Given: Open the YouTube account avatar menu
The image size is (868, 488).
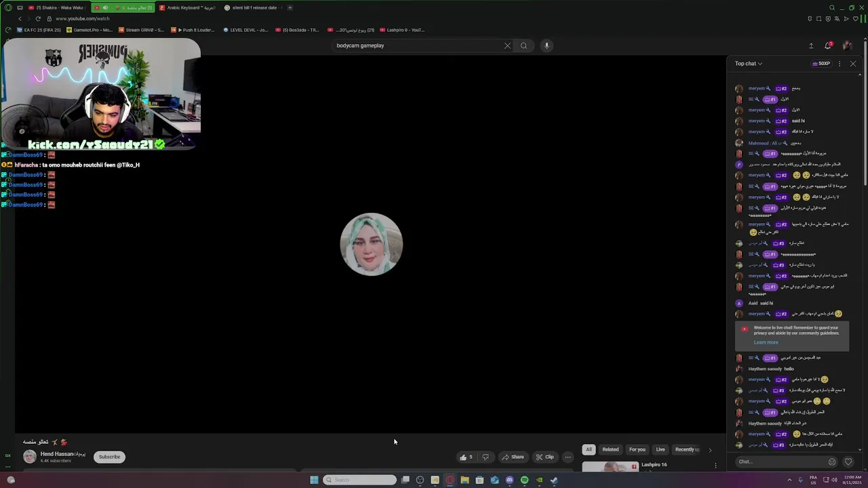Looking at the screenshot, I should coord(847,45).
